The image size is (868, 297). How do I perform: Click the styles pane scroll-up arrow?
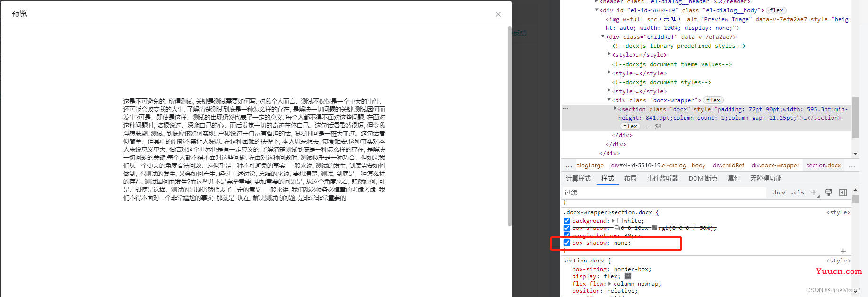pyautogui.click(x=855, y=190)
